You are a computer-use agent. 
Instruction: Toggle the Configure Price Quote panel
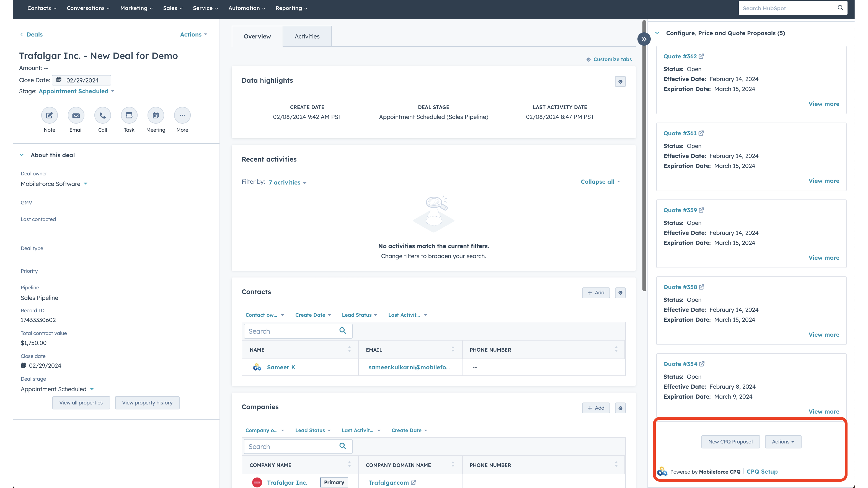644,39
